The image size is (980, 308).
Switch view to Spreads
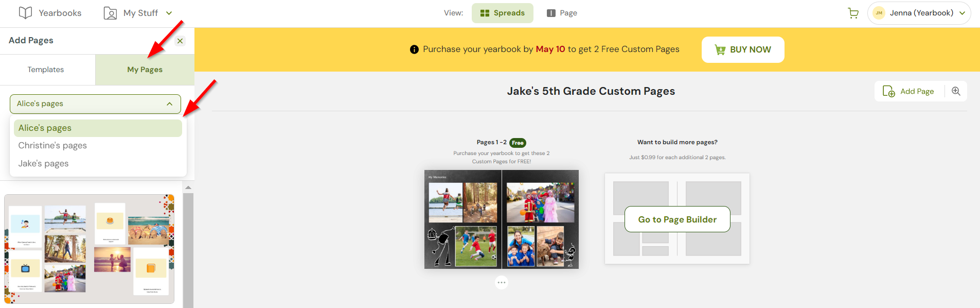point(502,13)
